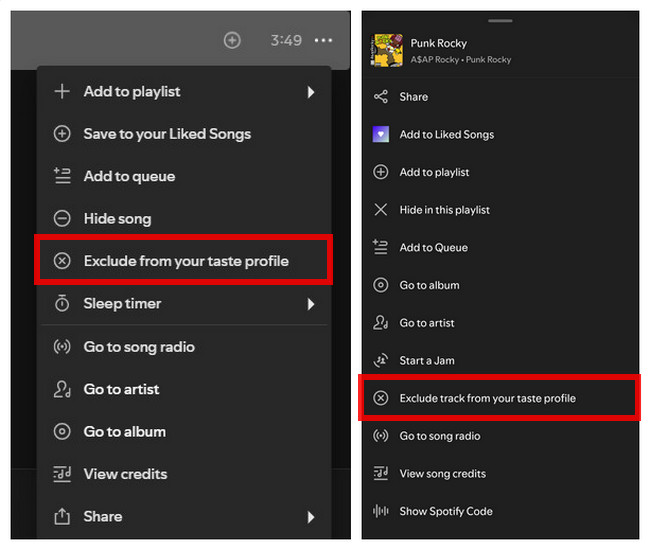
Task: Click the Hide song minus-circle icon
Action: point(62,219)
